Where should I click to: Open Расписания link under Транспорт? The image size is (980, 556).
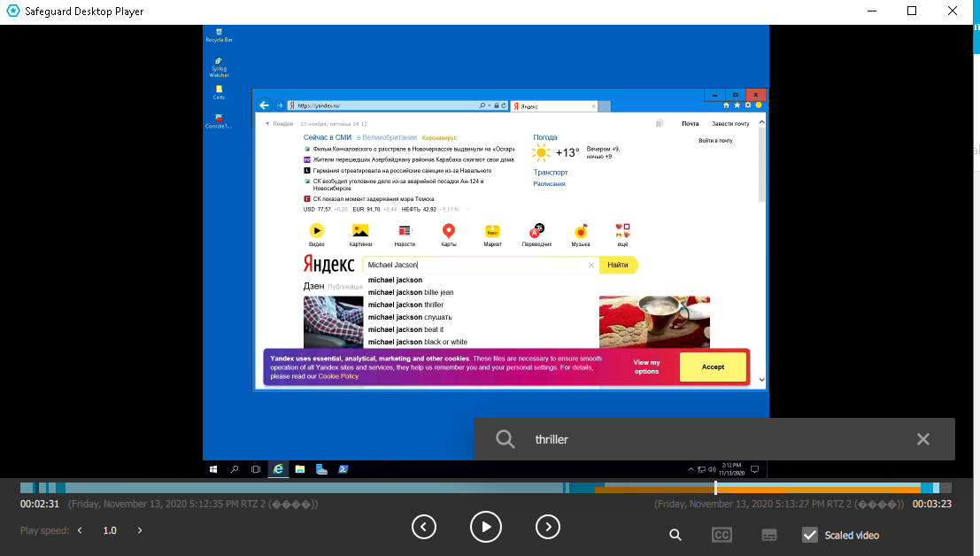(549, 183)
